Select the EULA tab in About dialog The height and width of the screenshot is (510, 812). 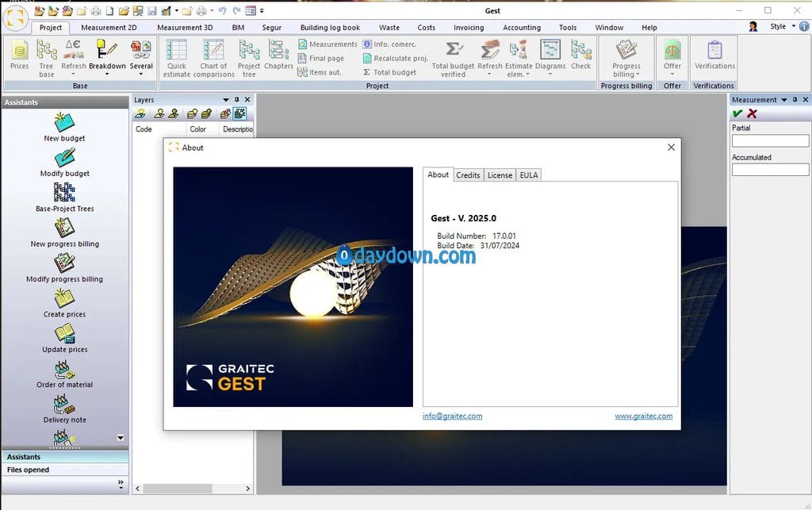click(x=529, y=175)
